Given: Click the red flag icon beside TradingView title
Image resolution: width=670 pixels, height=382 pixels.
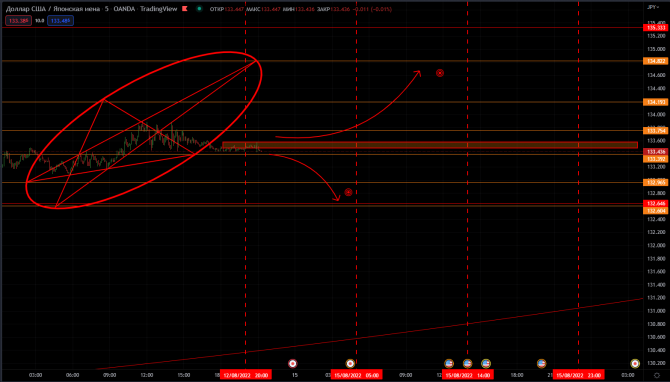Looking at the screenshot, I should tap(185, 9).
